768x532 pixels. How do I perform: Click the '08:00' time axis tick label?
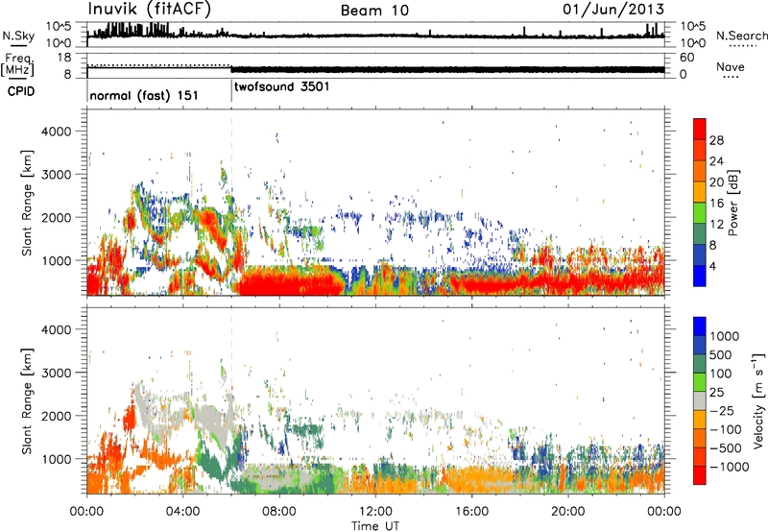tap(279, 512)
